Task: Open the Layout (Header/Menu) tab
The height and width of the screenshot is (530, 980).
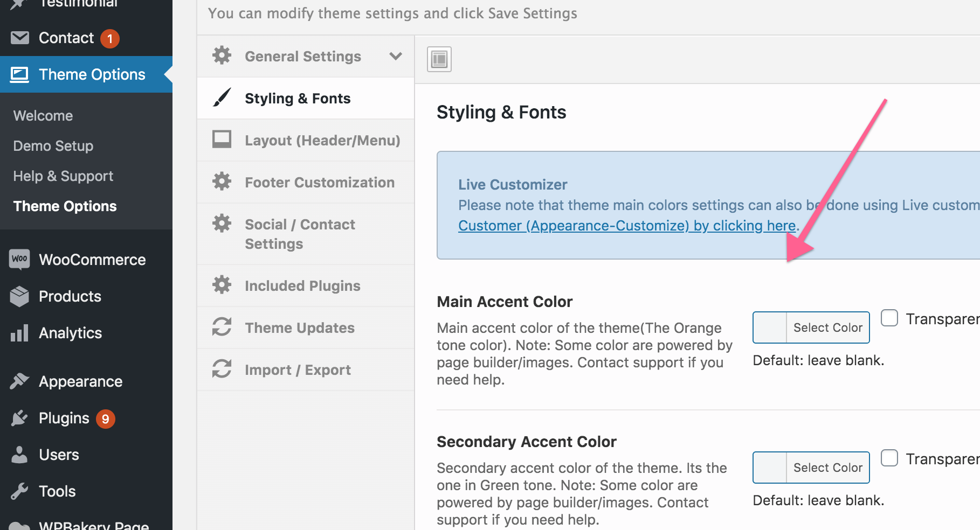Action: click(x=322, y=140)
